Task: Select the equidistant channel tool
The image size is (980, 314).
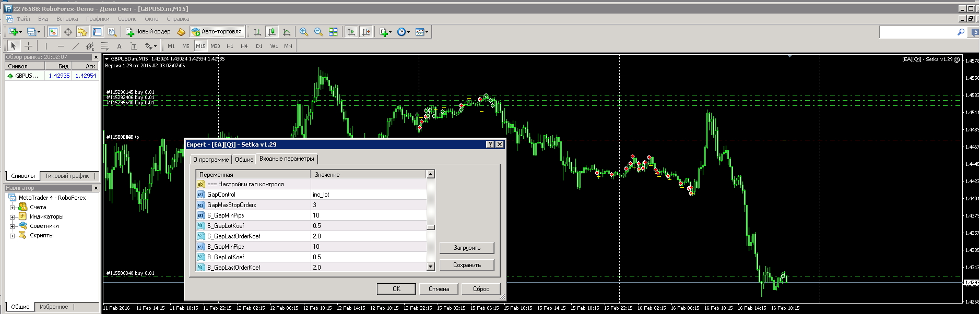Action: pos(90,46)
